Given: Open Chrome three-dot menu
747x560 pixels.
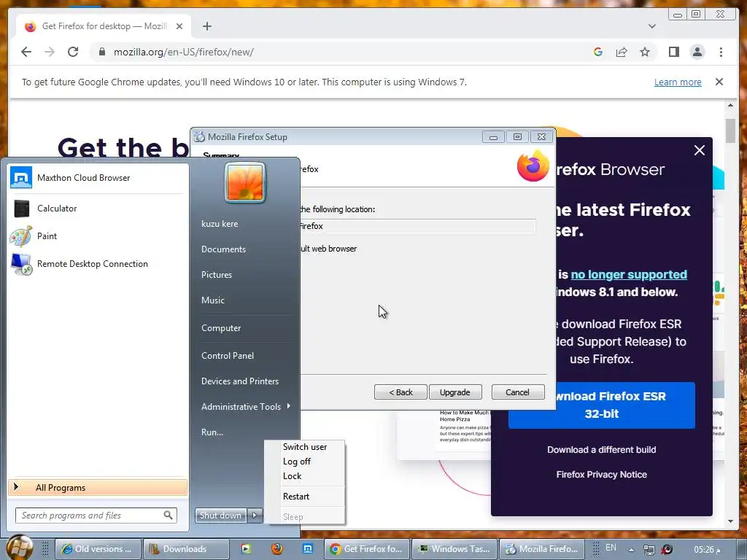Looking at the screenshot, I should pyautogui.click(x=721, y=52).
